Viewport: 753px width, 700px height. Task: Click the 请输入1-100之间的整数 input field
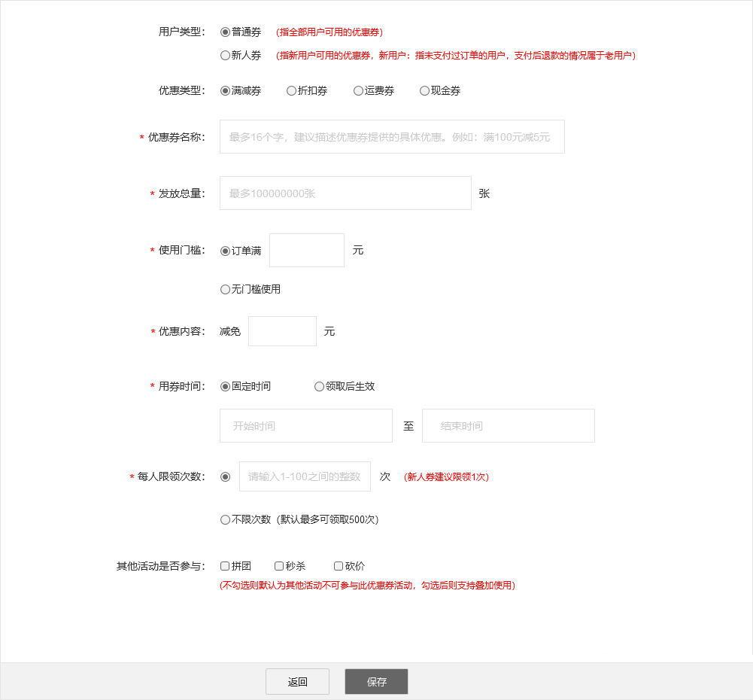pyautogui.click(x=305, y=476)
